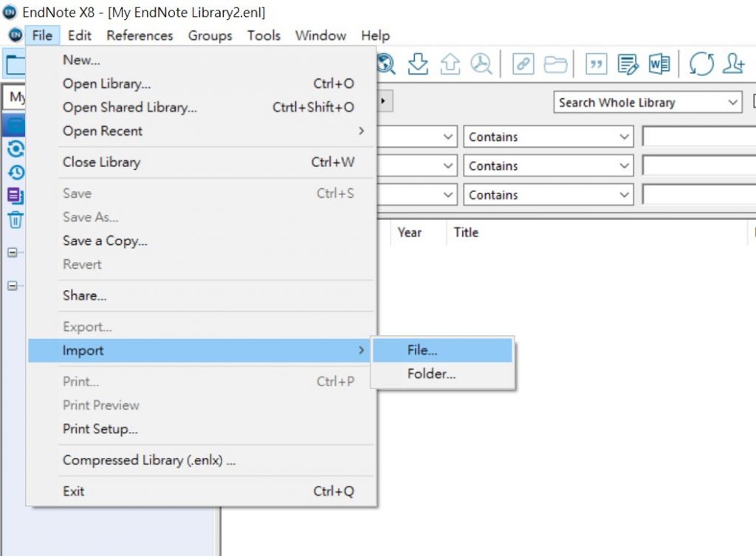This screenshot has height=556, width=756.
Task: Open the References menu
Action: click(x=140, y=35)
